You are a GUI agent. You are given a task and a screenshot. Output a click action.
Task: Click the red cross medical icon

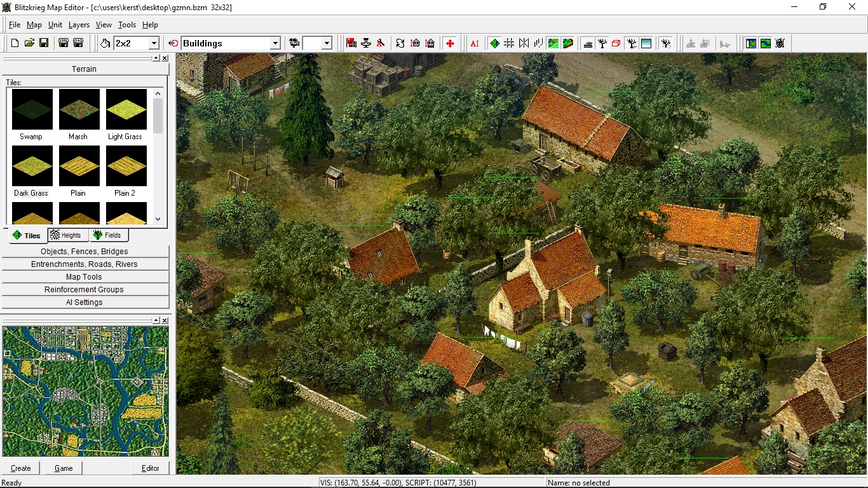click(450, 43)
